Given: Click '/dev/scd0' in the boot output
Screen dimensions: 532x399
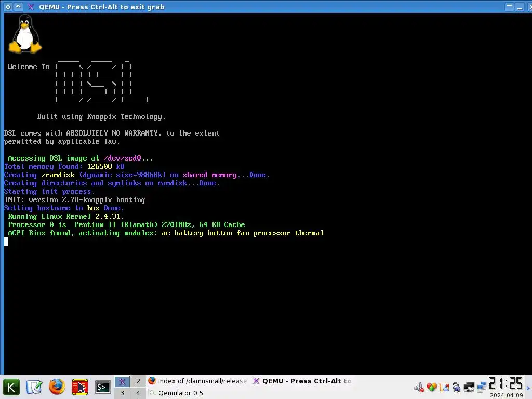Looking at the screenshot, I should [x=122, y=158].
